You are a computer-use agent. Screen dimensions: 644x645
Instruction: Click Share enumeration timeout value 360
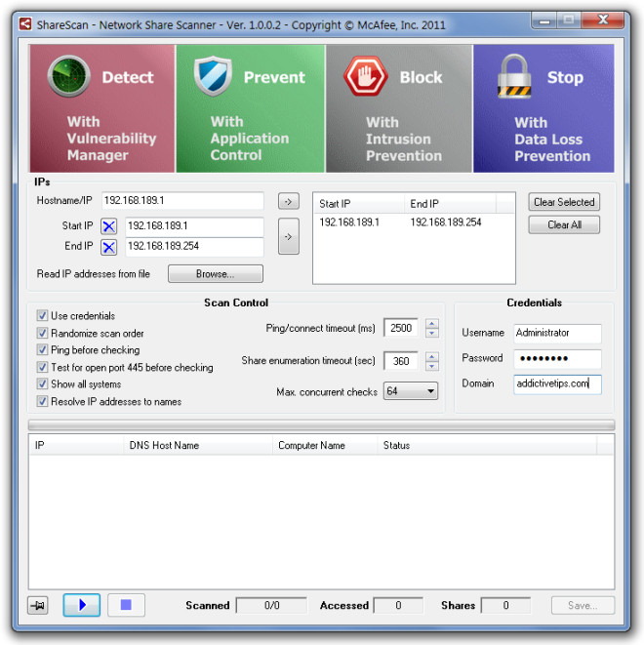pyautogui.click(x=401, y=361)
